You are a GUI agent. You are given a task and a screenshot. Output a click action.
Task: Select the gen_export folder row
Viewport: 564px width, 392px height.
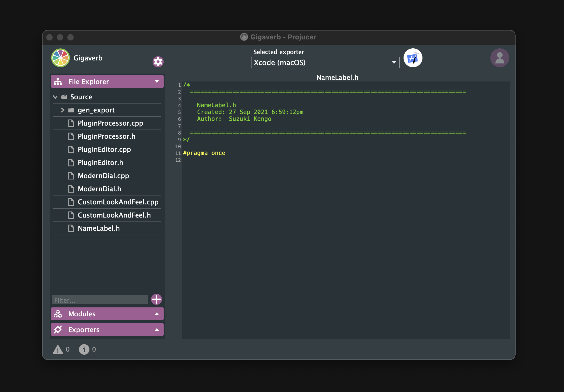[107, 110]
